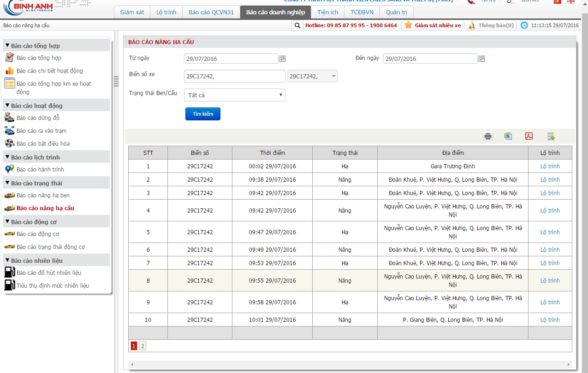Open Lộ trình link for row 1

(550, 166)
